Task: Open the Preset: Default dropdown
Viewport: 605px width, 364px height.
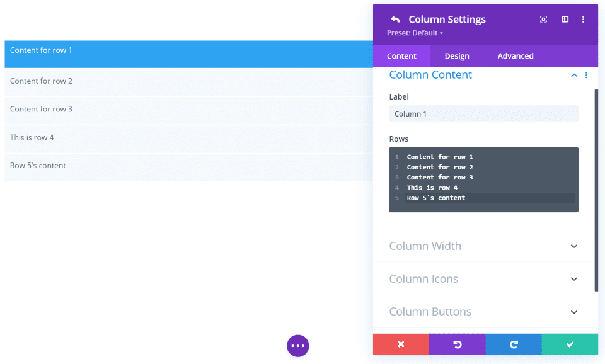Action: click(x=414, y=33)
